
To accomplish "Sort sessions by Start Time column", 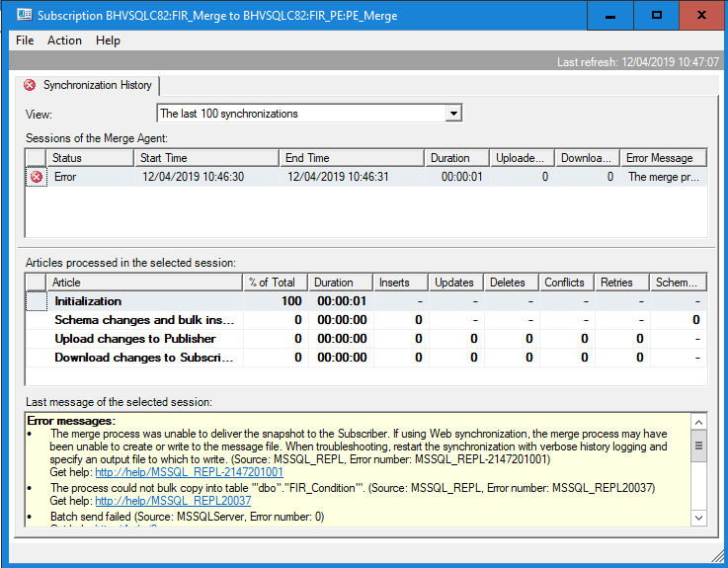I will tap(206, 158).
